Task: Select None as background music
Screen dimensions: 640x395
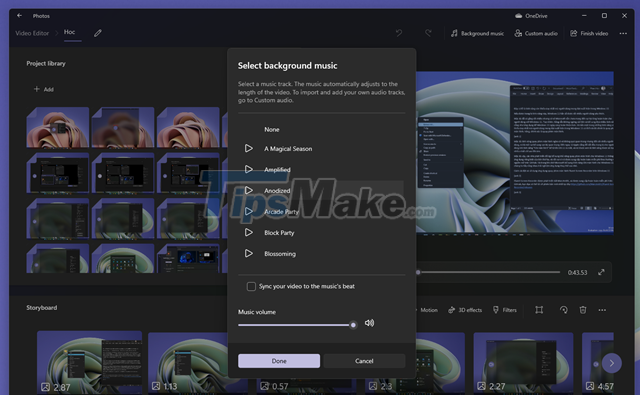Action: [x=272, y=129]
